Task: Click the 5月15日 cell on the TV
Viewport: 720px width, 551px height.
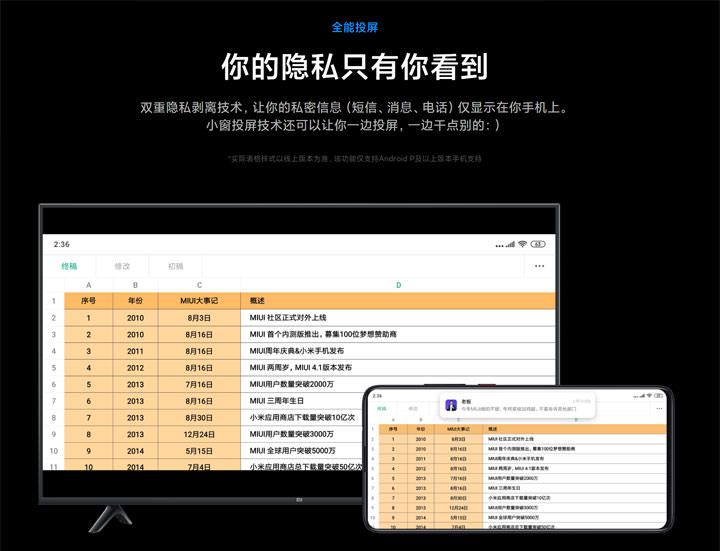Action: point(199,451)
